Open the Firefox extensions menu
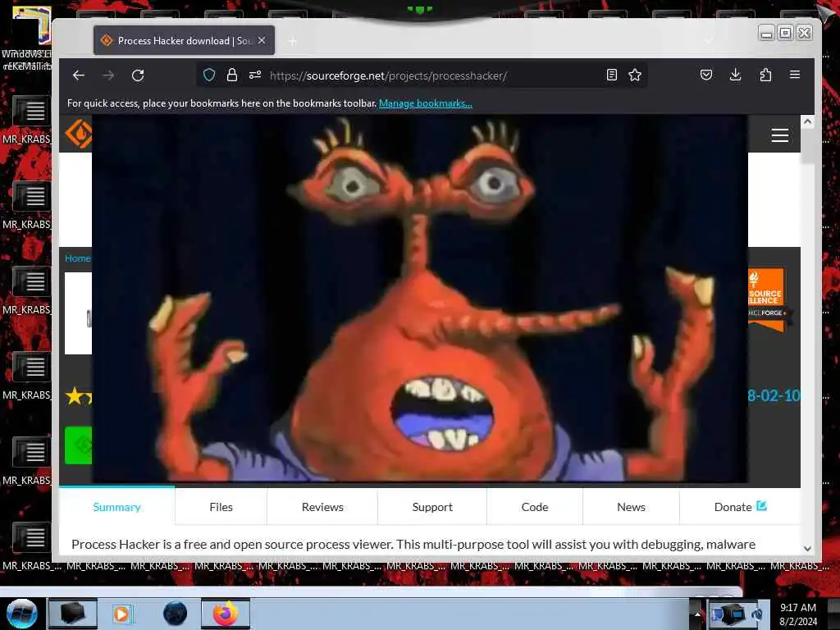This screenshot has height=630, width=840. coord(765,75)
